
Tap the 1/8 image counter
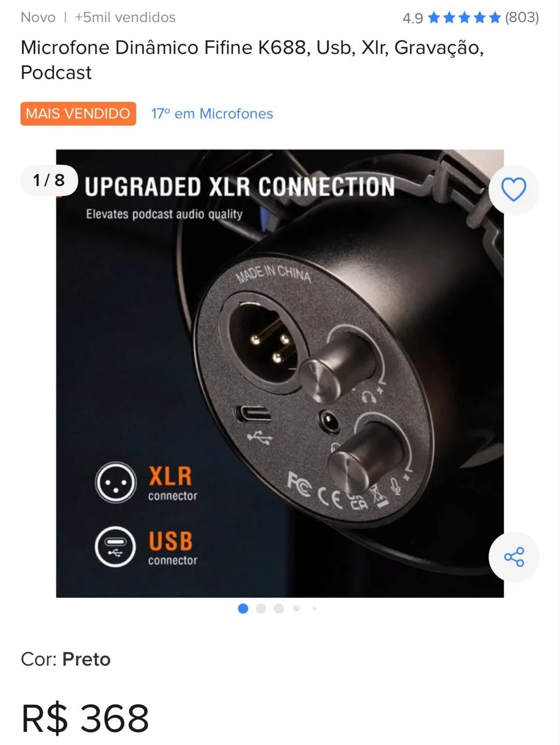(x=49, y=180)
